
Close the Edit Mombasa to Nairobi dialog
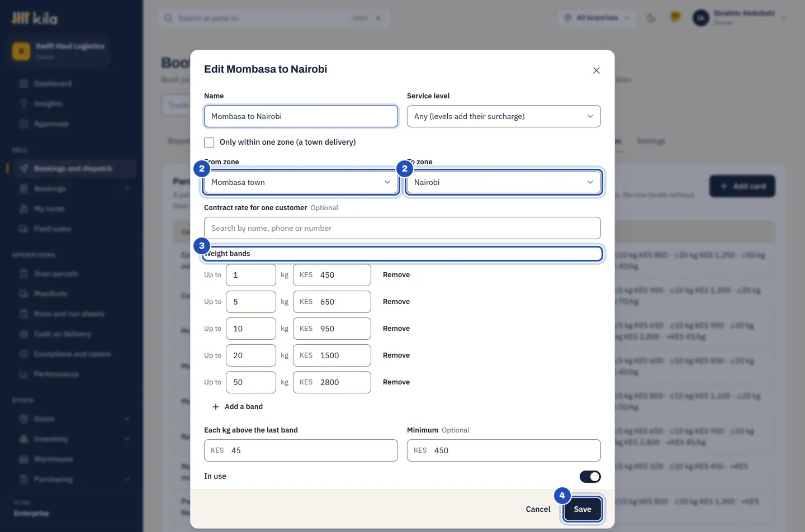tap(596, 70)
